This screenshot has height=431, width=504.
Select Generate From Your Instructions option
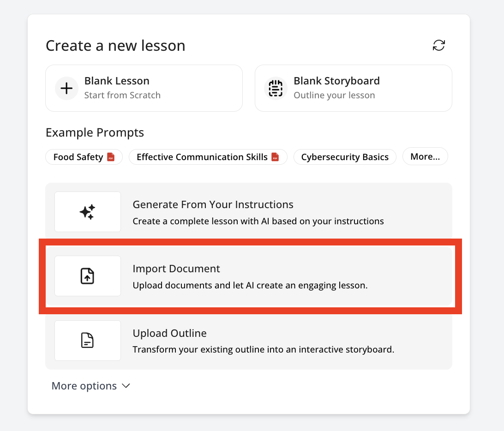click(213, 204)
